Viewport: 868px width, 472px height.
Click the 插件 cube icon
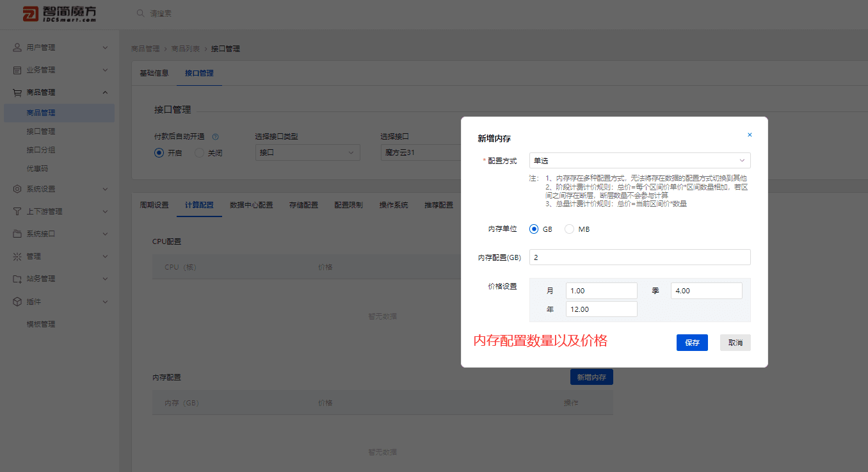(17, 301)
